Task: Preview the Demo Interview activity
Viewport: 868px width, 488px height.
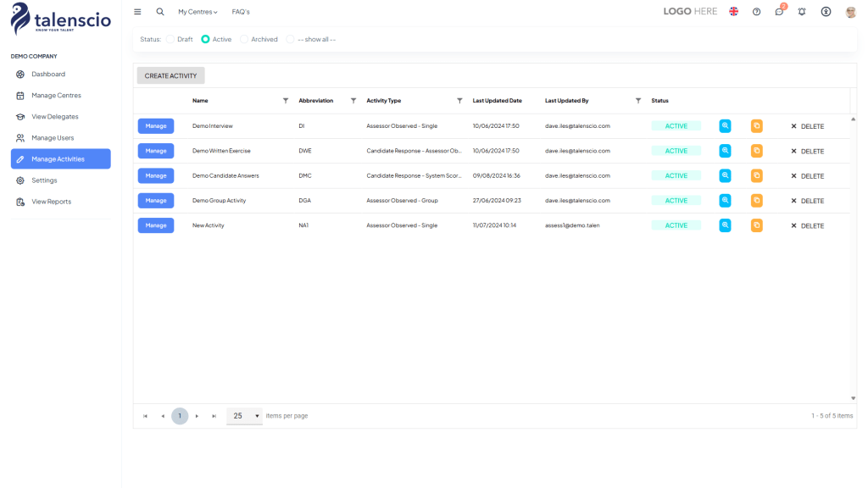Action: coord(725,126)
